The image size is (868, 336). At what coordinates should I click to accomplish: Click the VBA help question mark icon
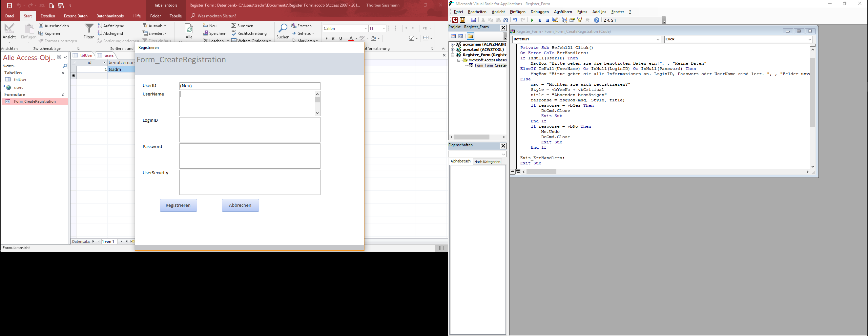597,20
